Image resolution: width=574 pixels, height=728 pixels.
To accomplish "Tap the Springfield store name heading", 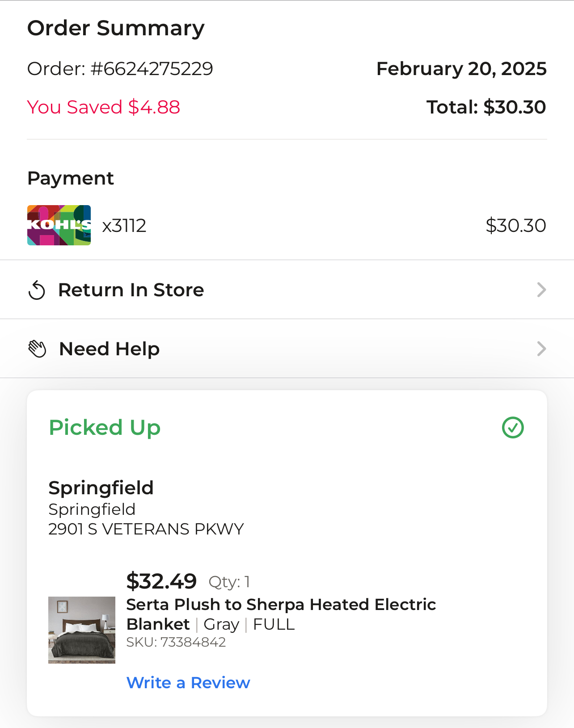I will [x=101, y=488].
